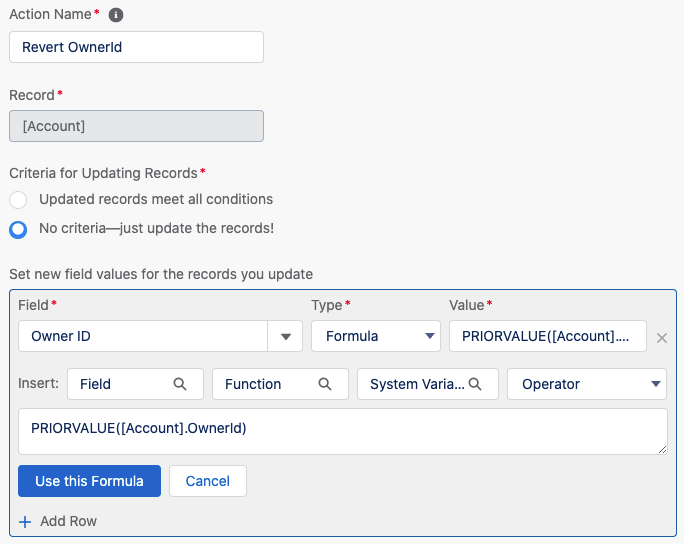This screenshot has width=684, height=544.
Task: Click search icon in System Variable box
Action: [x=475, y=384]
